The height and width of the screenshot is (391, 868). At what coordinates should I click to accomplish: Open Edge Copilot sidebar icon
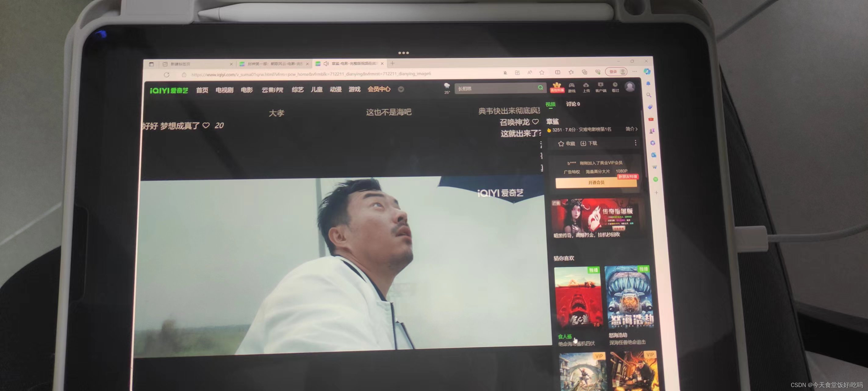point(647,71)
